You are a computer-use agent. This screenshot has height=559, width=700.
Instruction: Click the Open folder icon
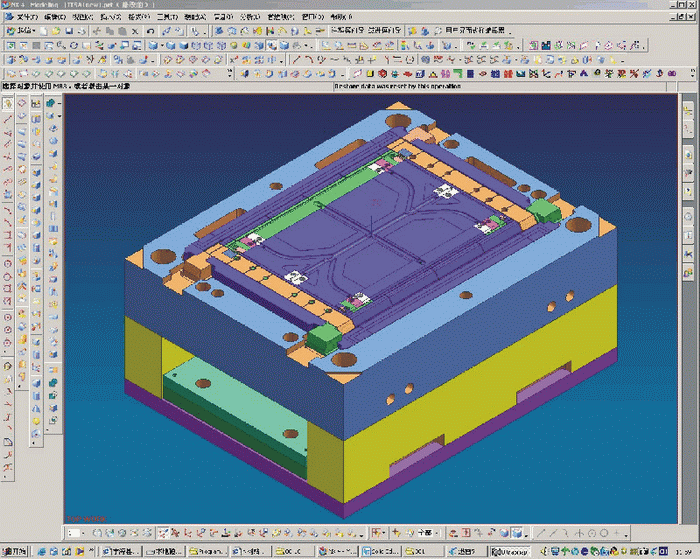point(58,31)
